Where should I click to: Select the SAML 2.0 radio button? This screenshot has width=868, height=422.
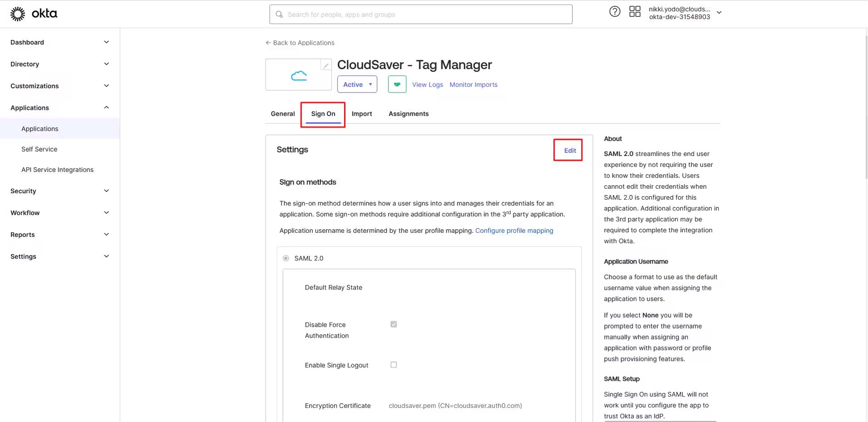[286, 258]
